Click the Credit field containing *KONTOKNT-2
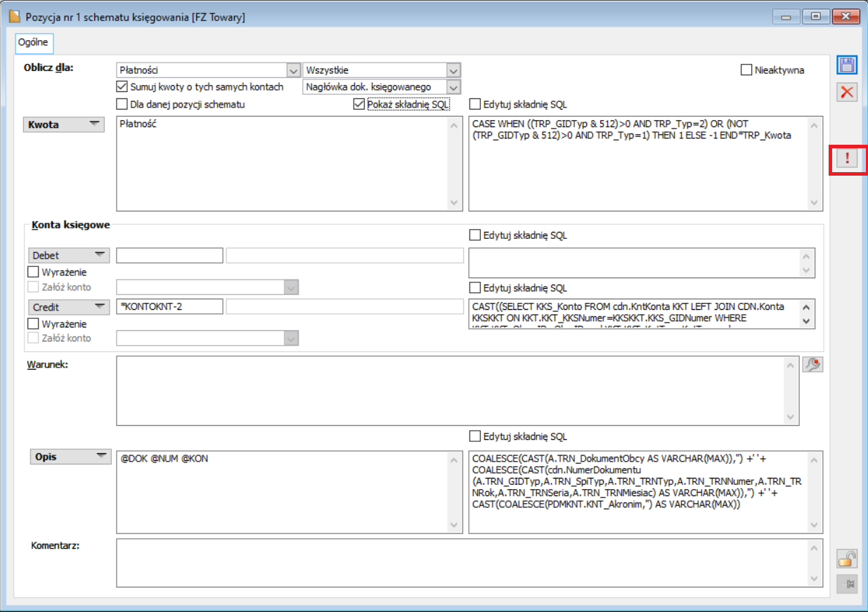 [169, 306]
